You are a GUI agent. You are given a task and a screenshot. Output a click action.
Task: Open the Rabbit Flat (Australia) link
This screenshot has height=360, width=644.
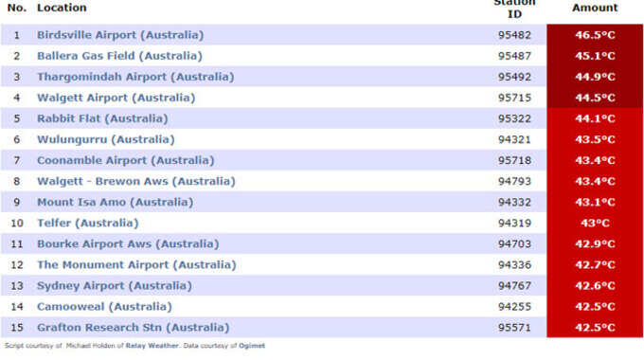click(102, 118)
